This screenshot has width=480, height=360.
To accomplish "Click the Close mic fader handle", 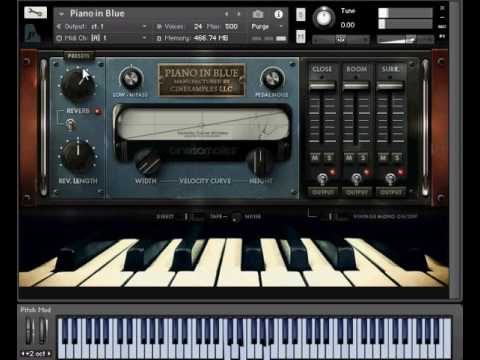I will tap(322, 86).
